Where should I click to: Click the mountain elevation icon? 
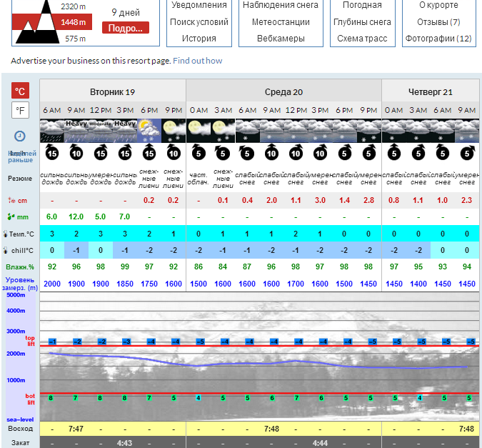click(x=37, y=22)
